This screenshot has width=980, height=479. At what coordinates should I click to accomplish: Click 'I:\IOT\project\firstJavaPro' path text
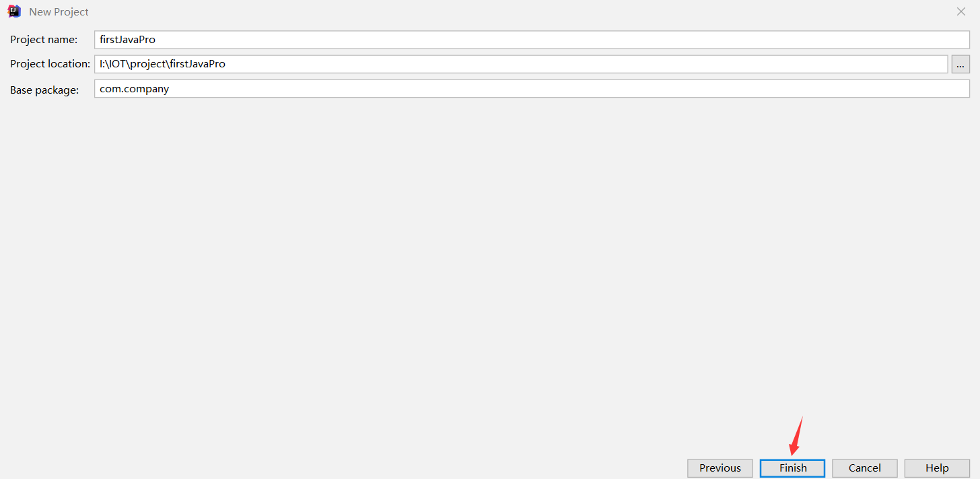pyautogui.click(x=162, y=64)
